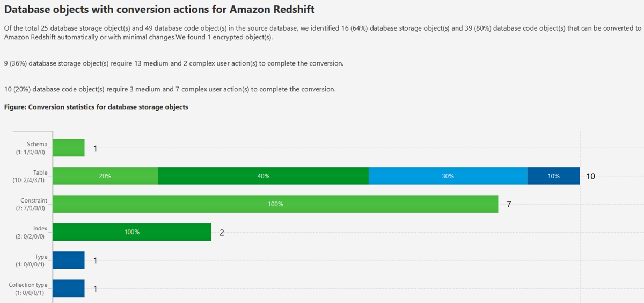Click the figure caption for storage objects
This screenshot has height=303, width=644.
click(x=96, y=107)
